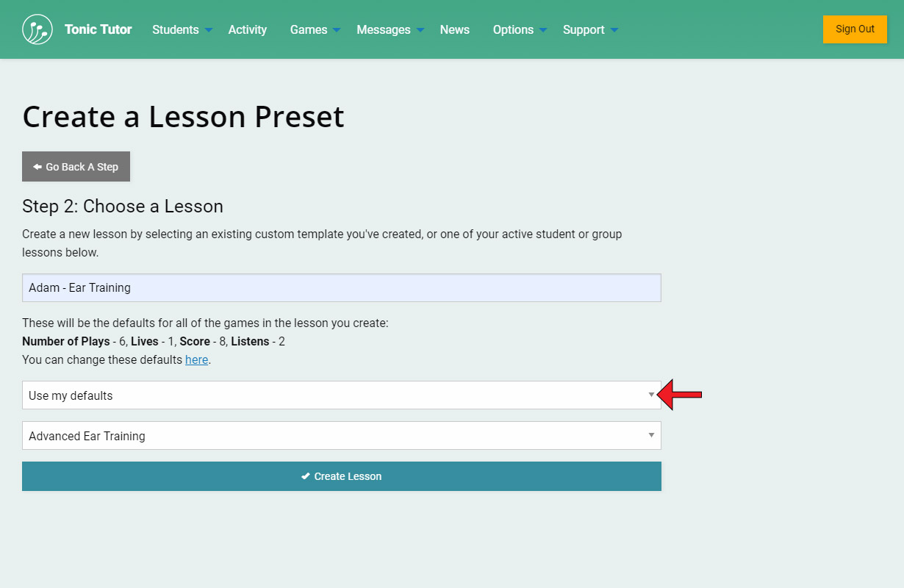
Task: Click the Students menu label
Action: click(176, 29)
